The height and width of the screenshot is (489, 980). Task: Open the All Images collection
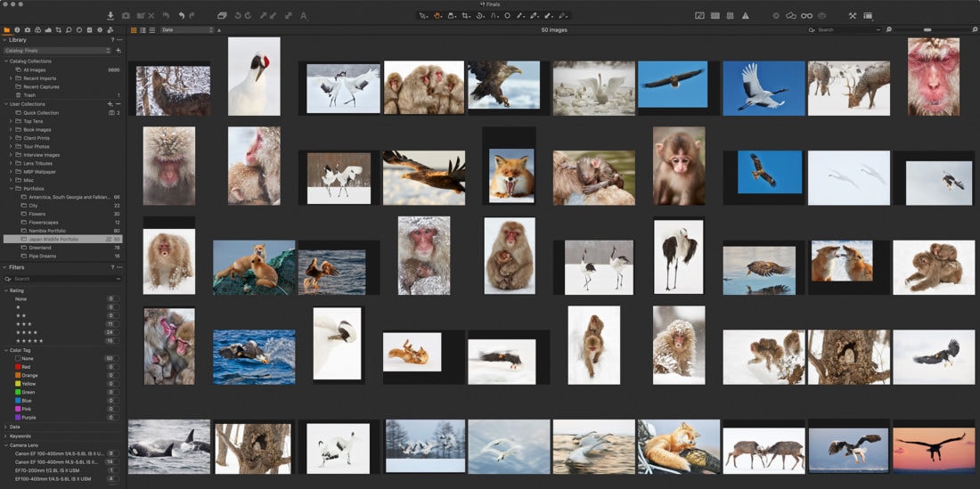(x=35, y=69)
